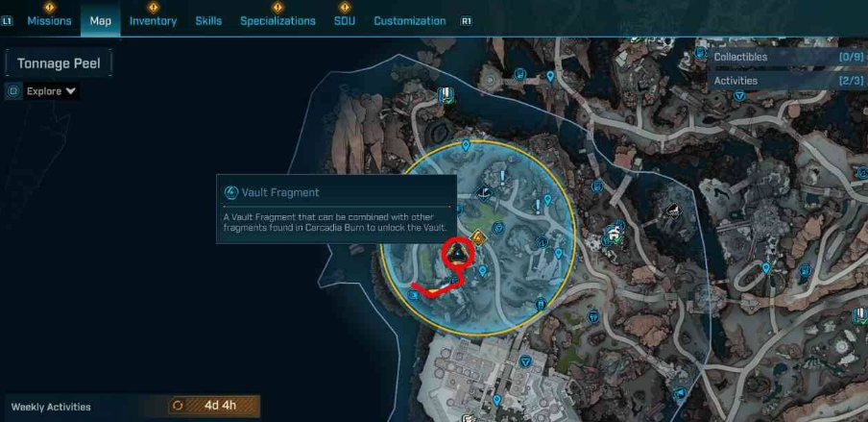868x422 pixels.
Task: Click the location pin at top of yellow circle
Action: coord(466,146)
